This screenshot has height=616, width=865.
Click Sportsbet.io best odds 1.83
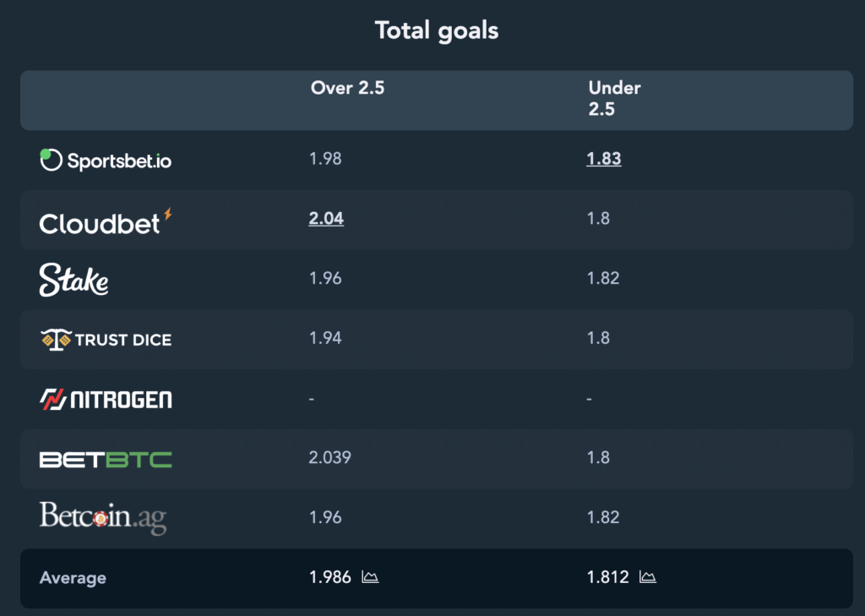coord(603,158)
